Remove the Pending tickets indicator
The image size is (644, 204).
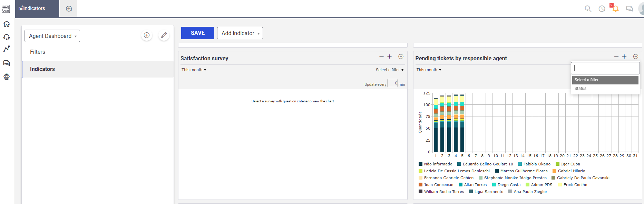[636, 57]
